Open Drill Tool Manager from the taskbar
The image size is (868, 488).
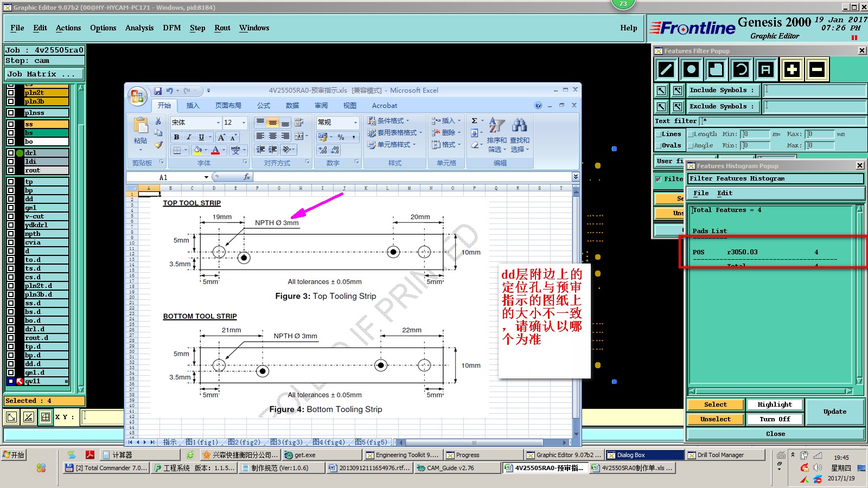click(725, 455)
